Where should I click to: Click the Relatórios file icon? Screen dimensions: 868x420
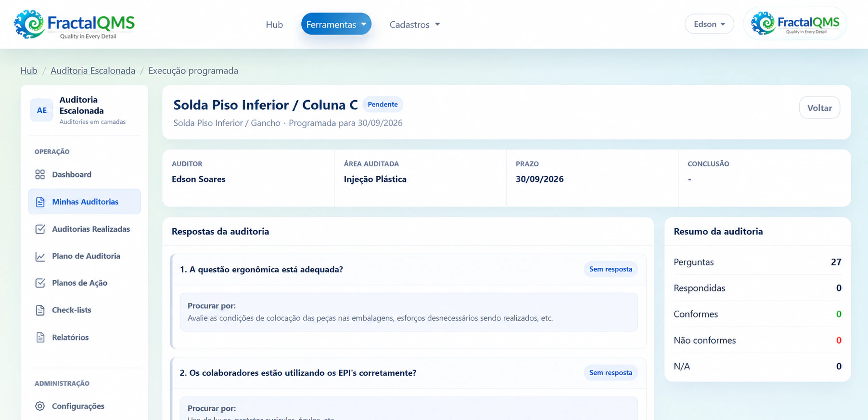pyautogui.click(x=40, y=337)
